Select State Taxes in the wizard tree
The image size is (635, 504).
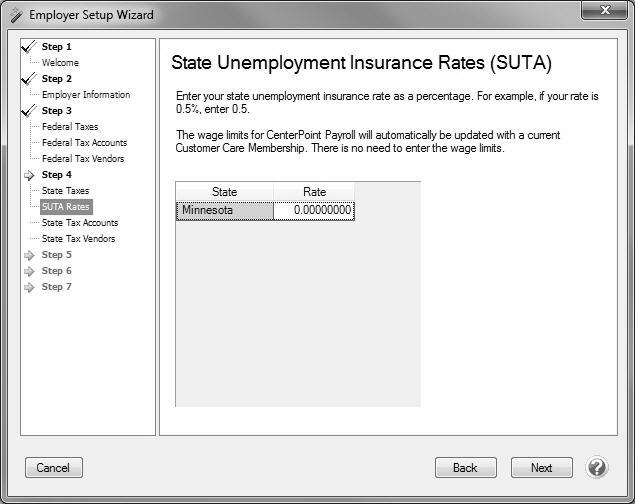pyautogui.click(x=65, y=191)
